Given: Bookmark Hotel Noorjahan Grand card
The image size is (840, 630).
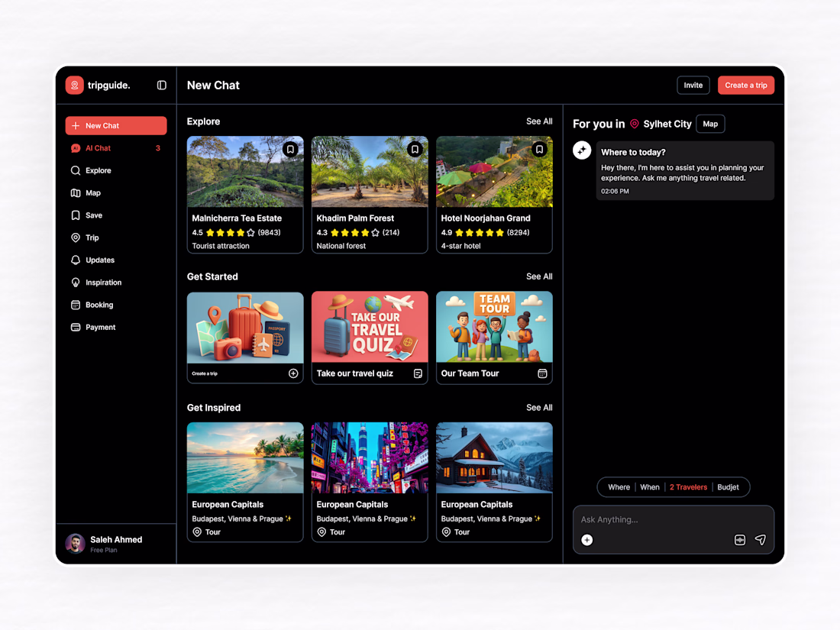Looking at the screenshot, I should tap(539, 150).
